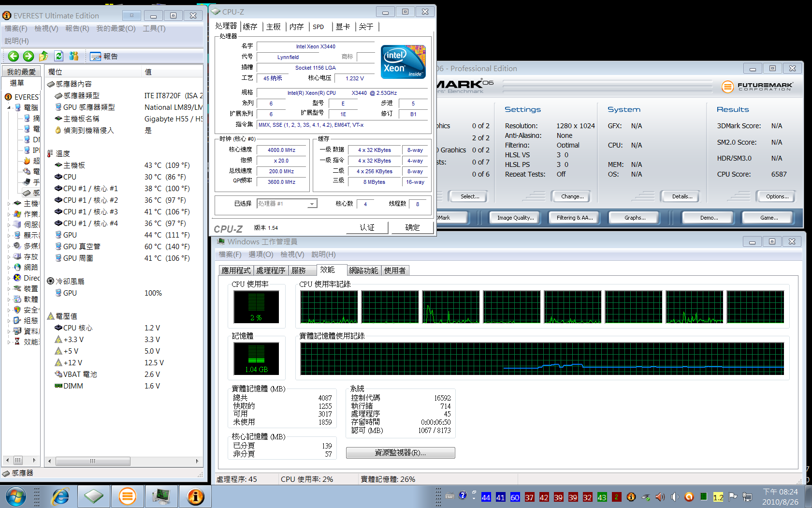Switch to the 显卡 tab in CPU-Z

[x=343, y=27]
